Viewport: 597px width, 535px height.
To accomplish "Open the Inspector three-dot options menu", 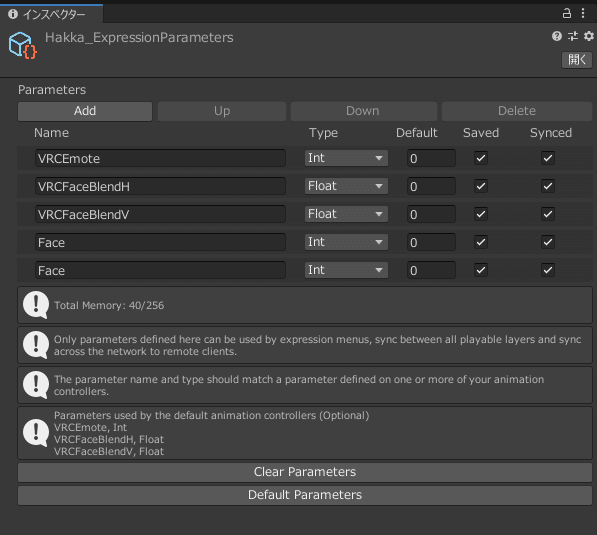I will [x=583, y=14].
